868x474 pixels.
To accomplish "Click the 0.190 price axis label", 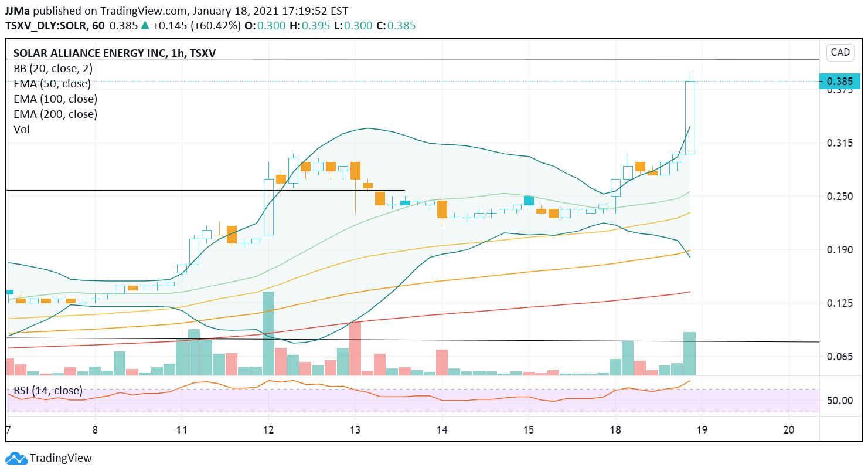I will pos(839,250).
